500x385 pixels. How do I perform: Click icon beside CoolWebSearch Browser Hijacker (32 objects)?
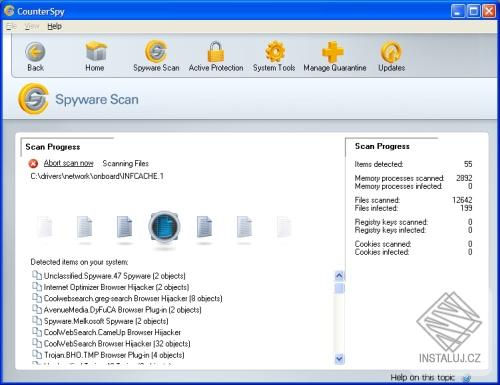pyautogui.click(x=37, y=343)
